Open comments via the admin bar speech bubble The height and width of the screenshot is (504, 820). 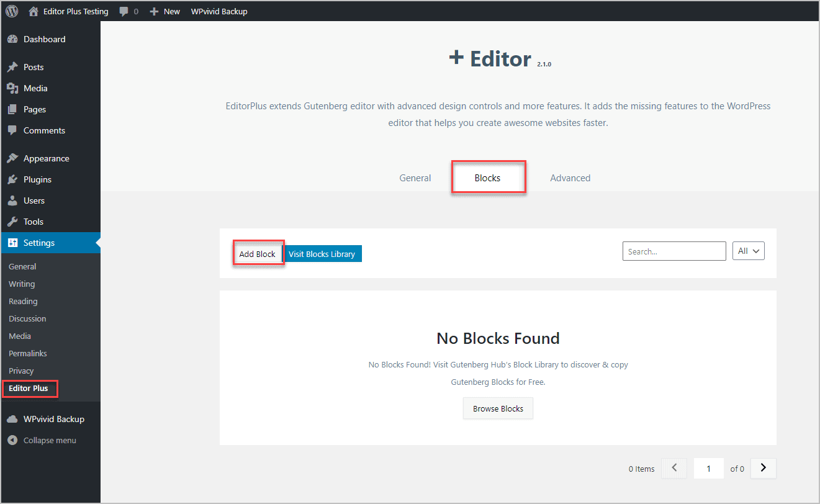(124, 11)
